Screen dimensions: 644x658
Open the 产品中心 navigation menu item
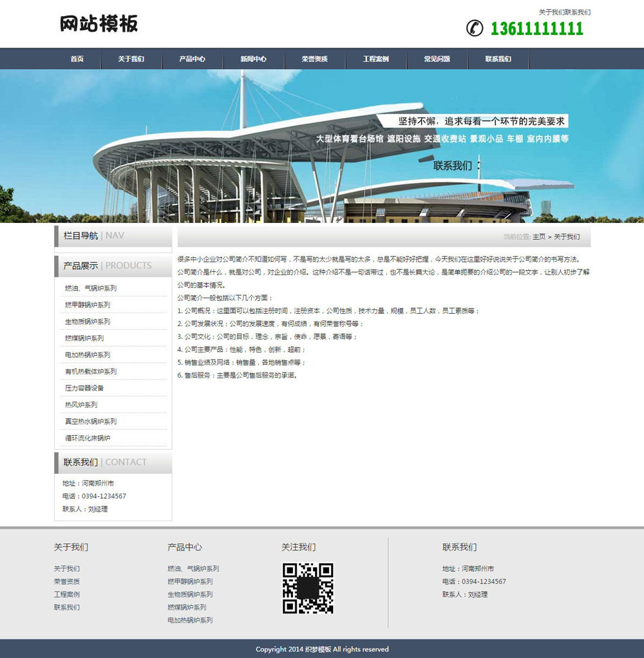click(192, 59)
